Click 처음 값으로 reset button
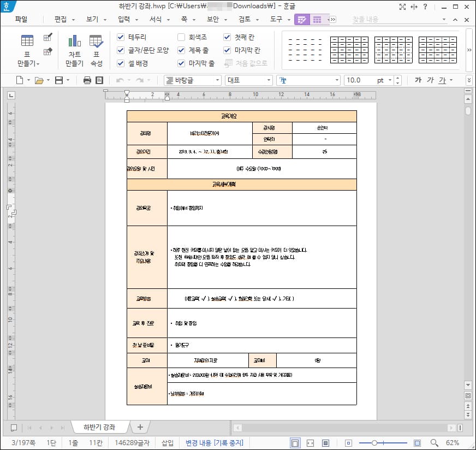Viewport: 476px width, 450px height. click(x=246, y=63)
